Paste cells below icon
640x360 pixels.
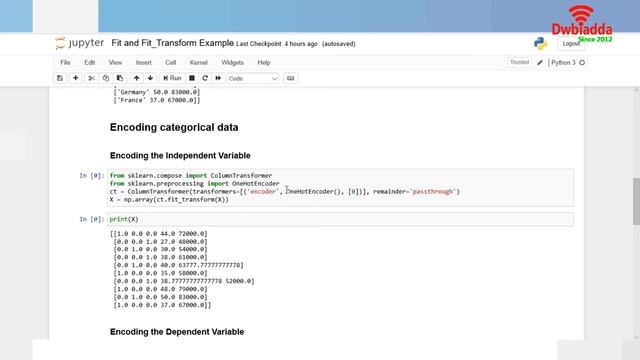tap(120, 78)
